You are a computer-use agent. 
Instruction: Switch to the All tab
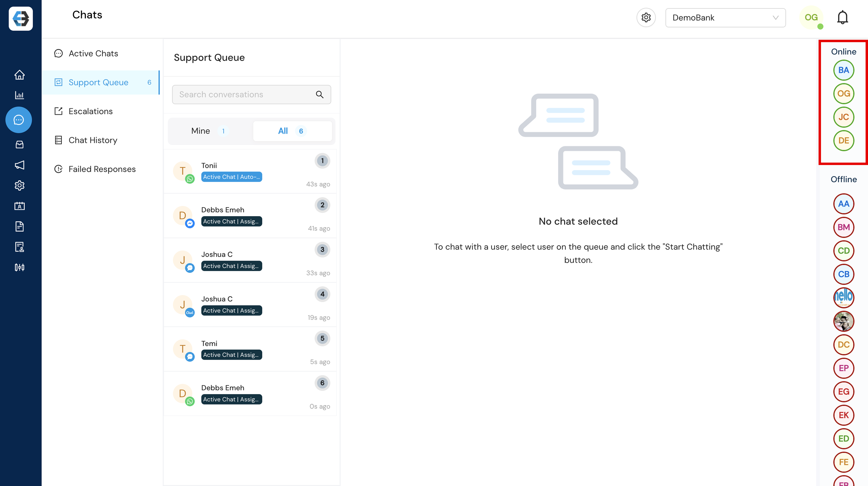coord(292,131)
